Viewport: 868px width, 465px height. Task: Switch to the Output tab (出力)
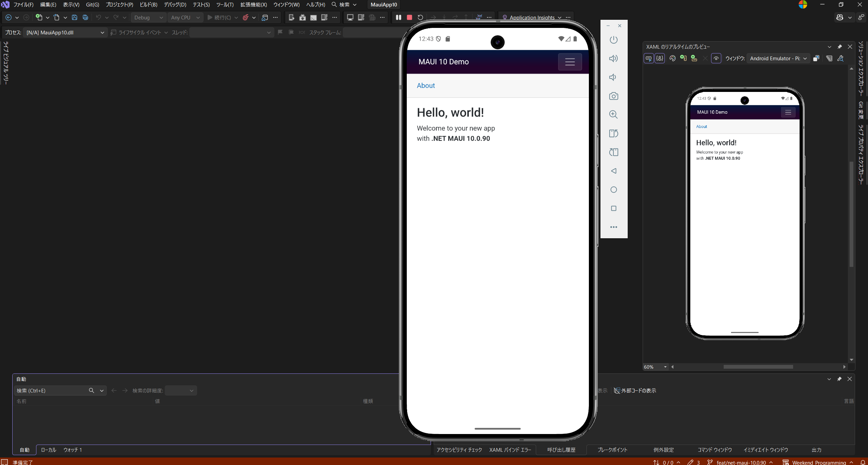click(816, 450)
